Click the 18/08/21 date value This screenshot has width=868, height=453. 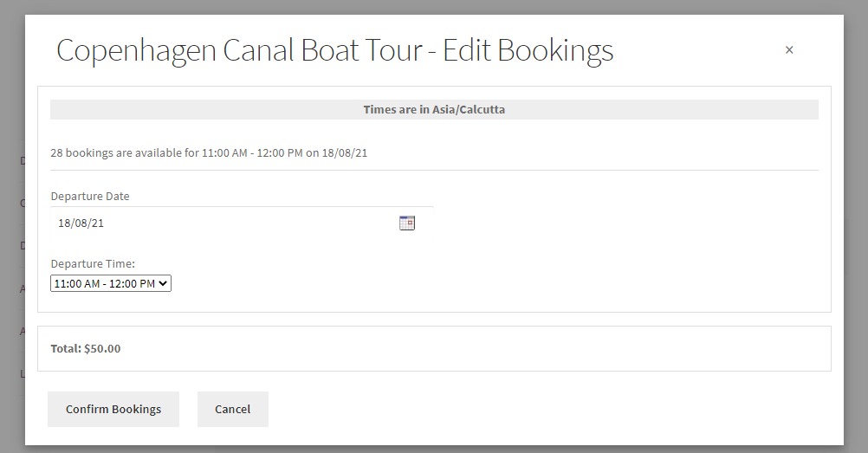pyautogui.click(x=81, y=223)
